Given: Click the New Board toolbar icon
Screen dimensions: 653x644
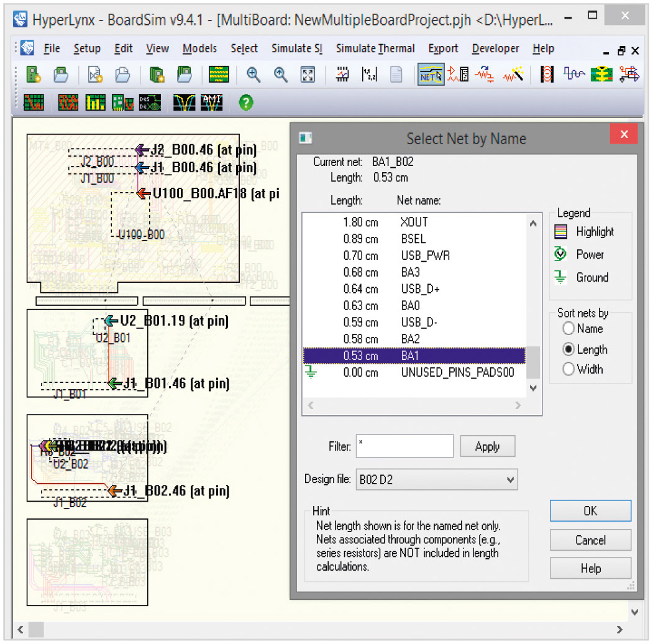Looking at the screenshot, I should pos(34,75).
